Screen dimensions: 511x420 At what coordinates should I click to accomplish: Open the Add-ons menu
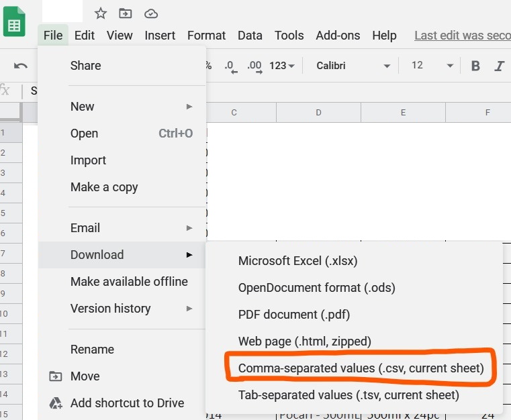coord(338,35)
